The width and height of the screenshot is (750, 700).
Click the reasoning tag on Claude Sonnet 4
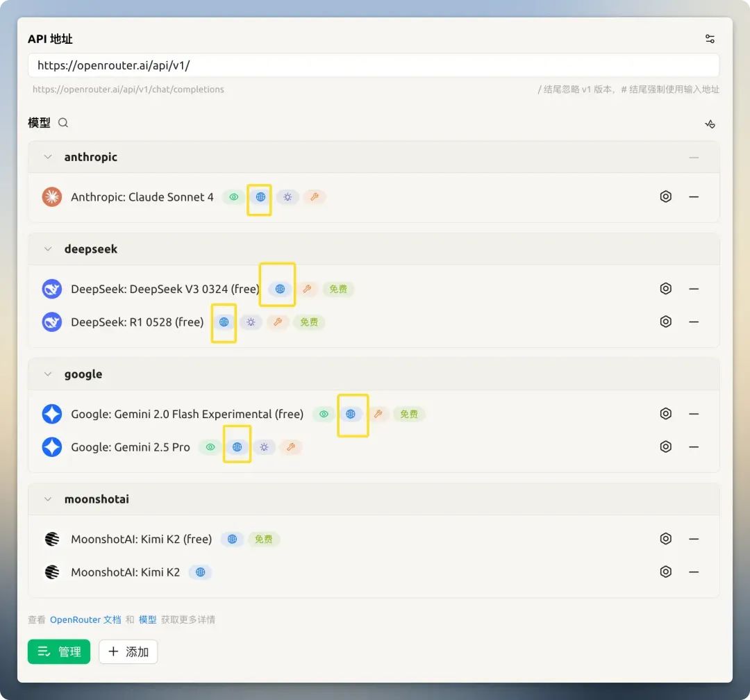point(287,197)
